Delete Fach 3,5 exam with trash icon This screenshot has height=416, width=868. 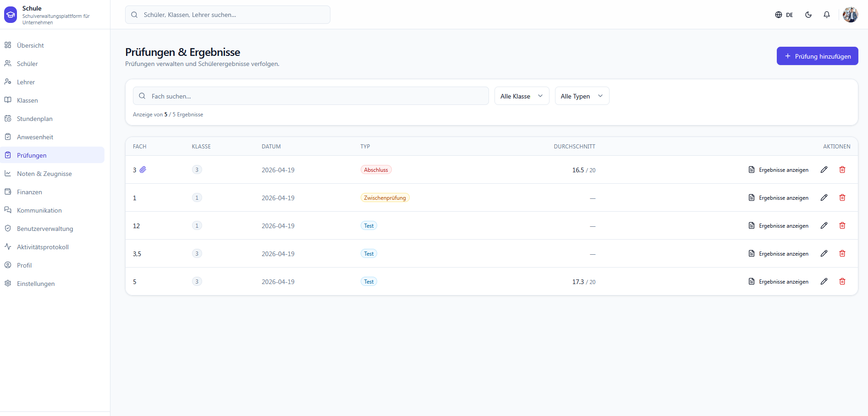click(x=842, y=253)
